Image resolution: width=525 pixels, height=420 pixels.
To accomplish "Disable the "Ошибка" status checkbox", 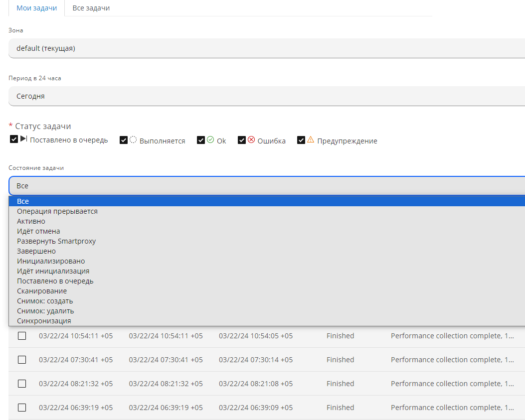I will (242, 140).
